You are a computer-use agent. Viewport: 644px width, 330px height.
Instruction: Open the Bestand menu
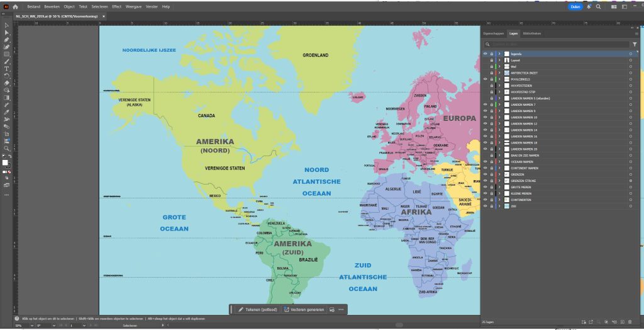point(34,6)
